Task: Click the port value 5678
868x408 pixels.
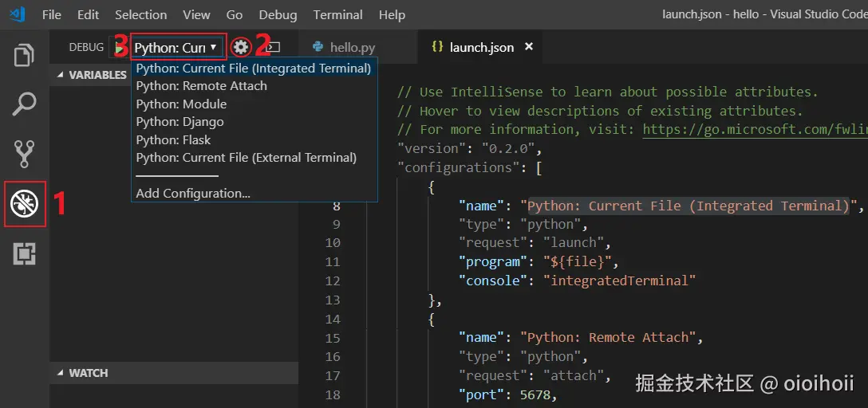Action: pos(535,395)
